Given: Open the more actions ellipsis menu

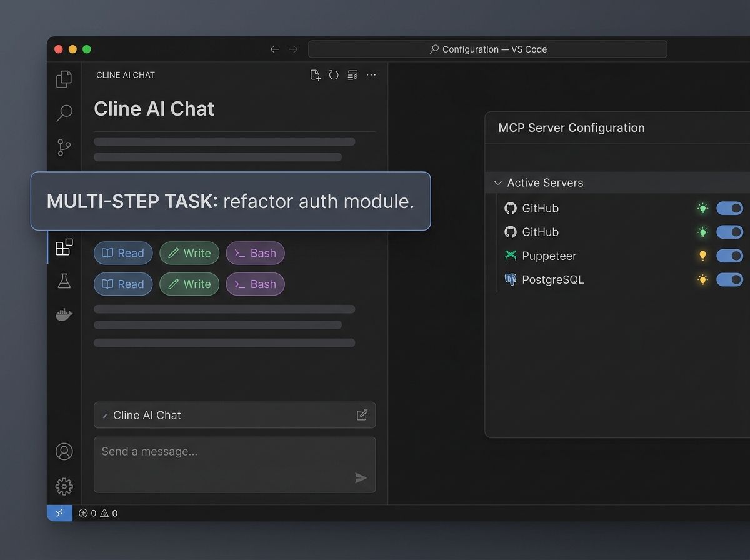Looking at the screenshot, I should [371, 75].
